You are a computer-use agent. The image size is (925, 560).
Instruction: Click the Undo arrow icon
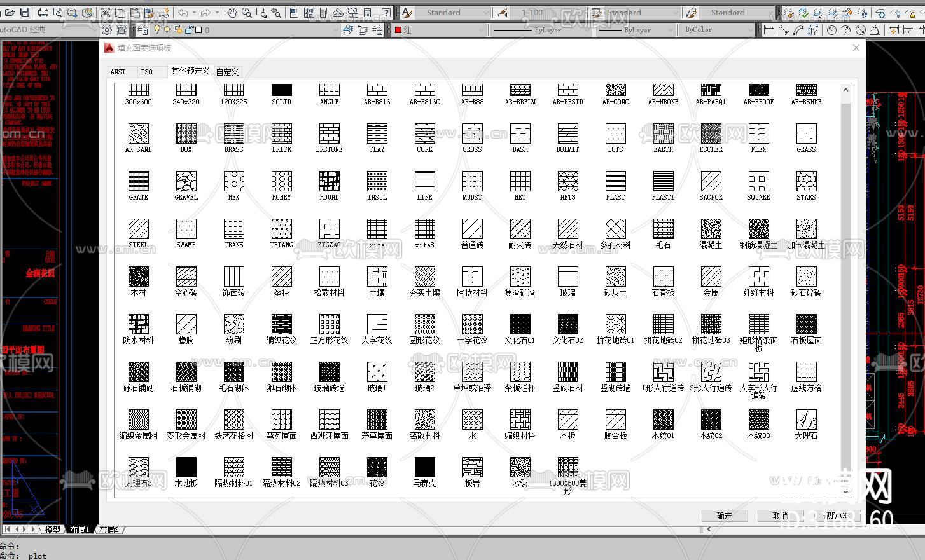tap(183, 12)
